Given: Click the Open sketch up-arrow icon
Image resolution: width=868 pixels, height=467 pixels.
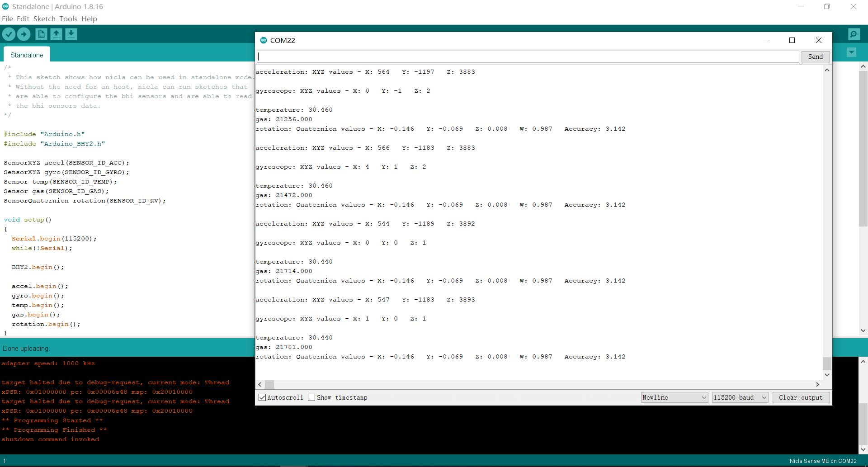Looking at the screenshot, I should coord(56,34).
